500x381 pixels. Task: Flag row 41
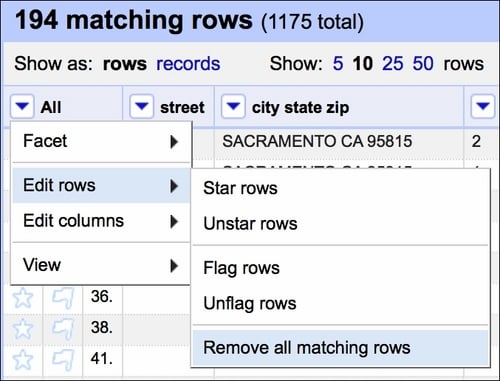(63, 360)
